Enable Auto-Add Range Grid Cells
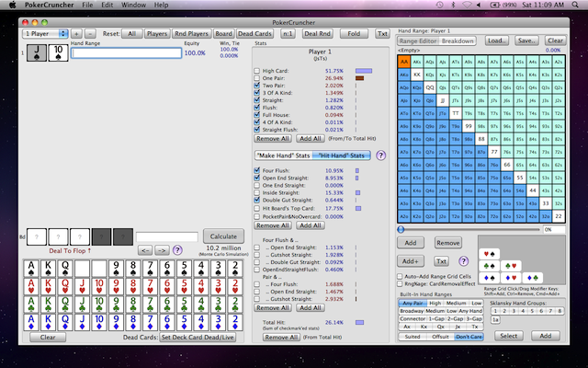The image size is (588, 368). [400, 276]
